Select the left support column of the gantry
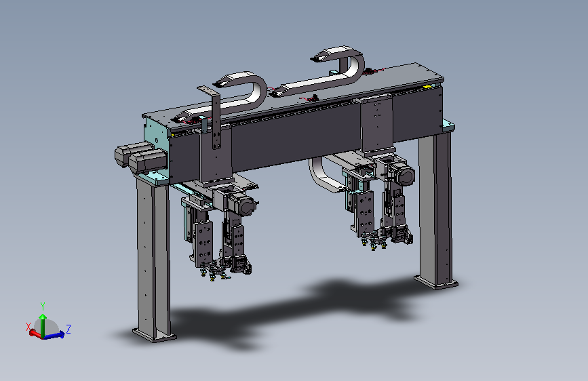This screenshot has height=381, width=588. coord(154,257)
